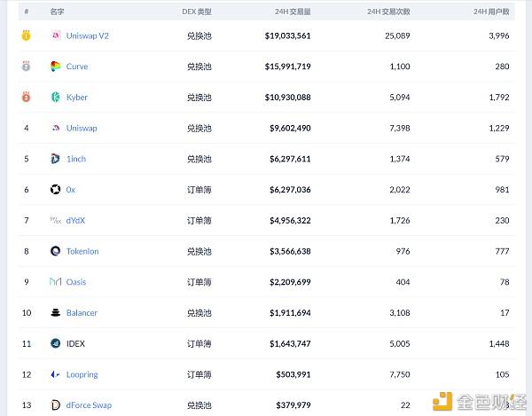Screen dimensions: 532x416
Task: Open the dYdX exchange link
Action: pyautogui.click(x=76, y=221)
